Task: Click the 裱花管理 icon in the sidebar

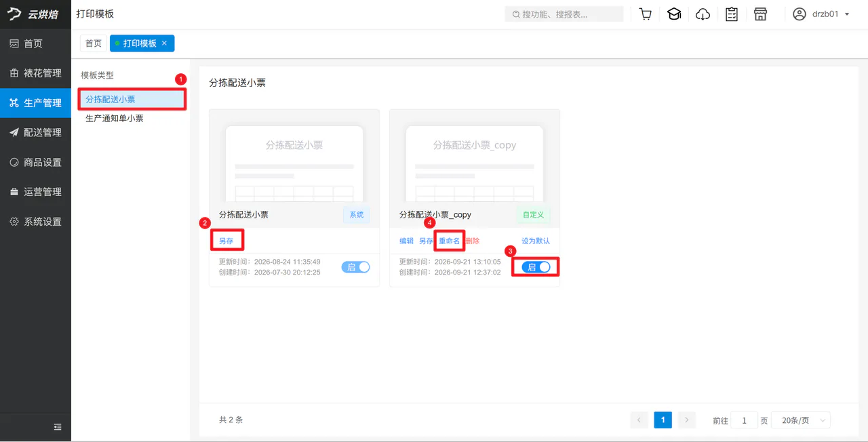Action: coord(14,73)
